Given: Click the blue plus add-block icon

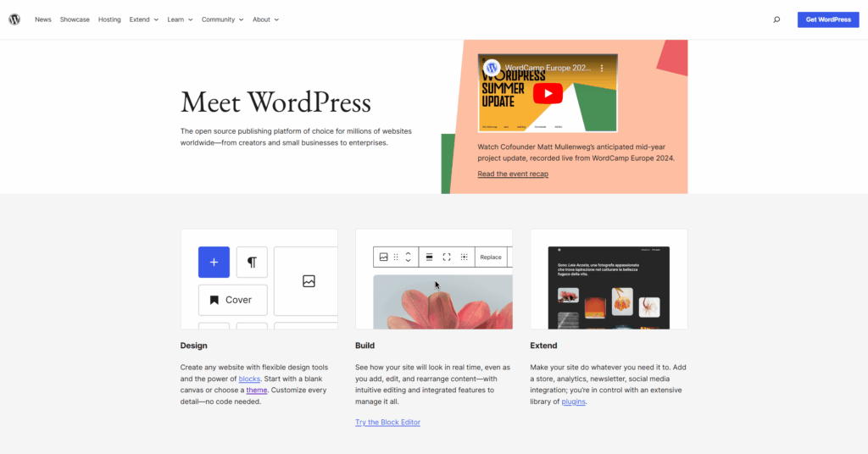Looking at the screenshot, I should [x=214, y=263].
